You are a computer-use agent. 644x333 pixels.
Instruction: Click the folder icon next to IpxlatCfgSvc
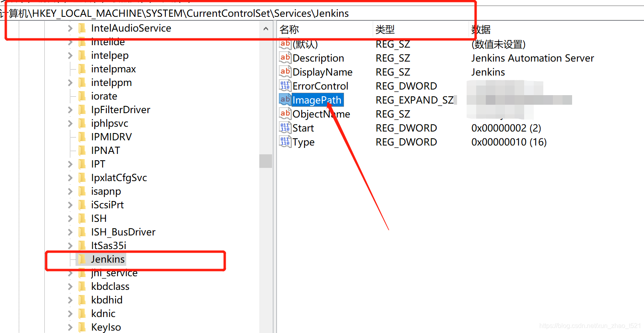[82, 177]
